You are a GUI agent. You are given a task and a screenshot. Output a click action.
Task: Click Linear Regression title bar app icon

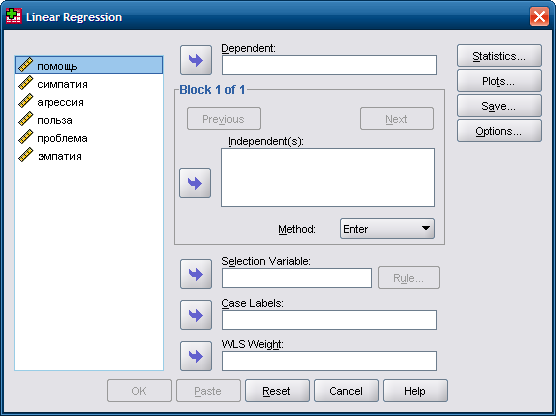pos(14,16)
